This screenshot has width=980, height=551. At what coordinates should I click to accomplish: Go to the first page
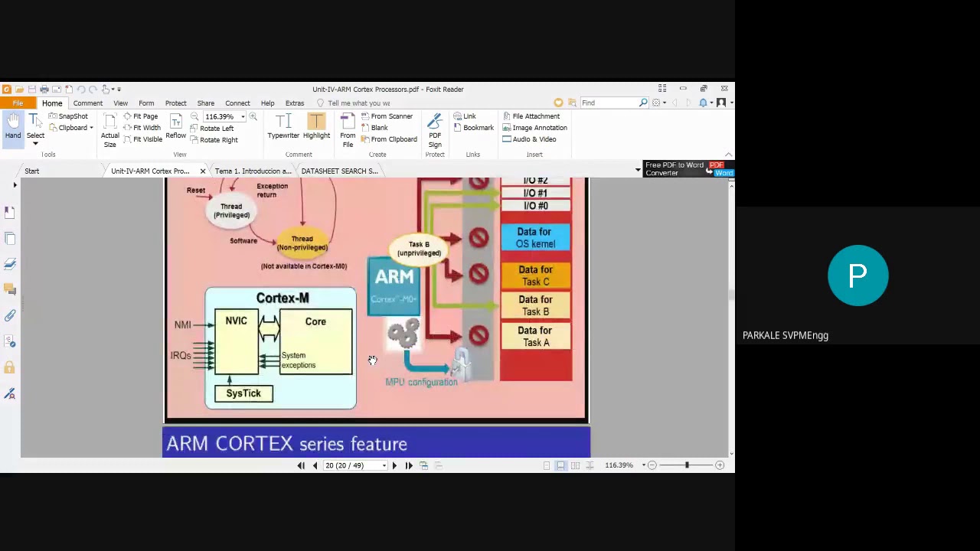tap(301, 465)
